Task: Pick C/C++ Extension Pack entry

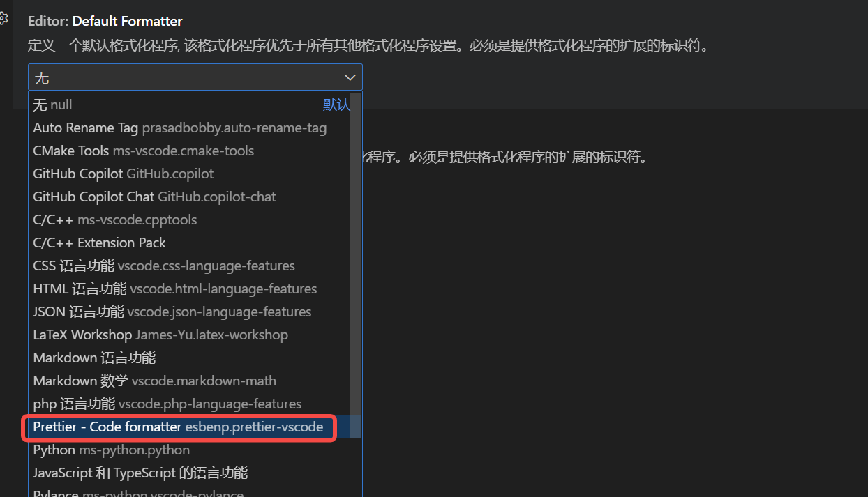Action: (x=190, y=243)
